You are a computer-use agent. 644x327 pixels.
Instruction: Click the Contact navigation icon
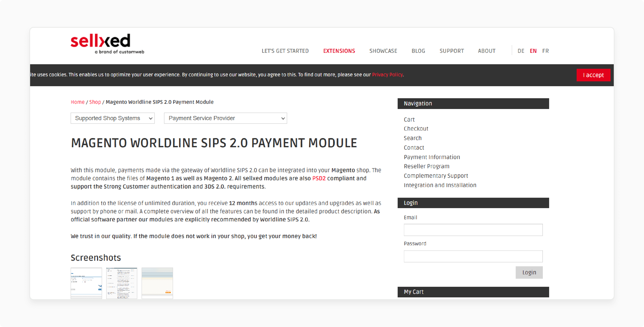414,147
